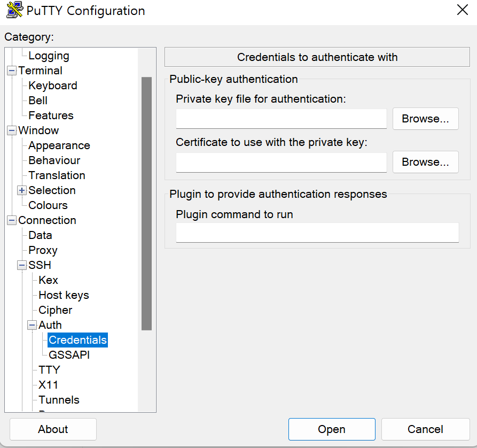Select the Translation category
This screenshot has width=477, height=448.
(x=57, y=175)
